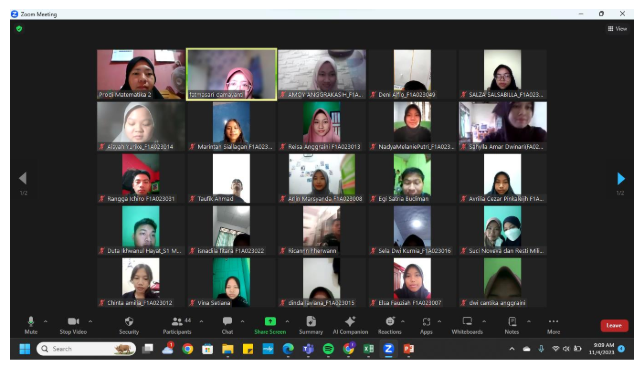Screen dimensions: 643x365
Task: Expand video options arrow beside Stop Video
Action: (90, 321)
